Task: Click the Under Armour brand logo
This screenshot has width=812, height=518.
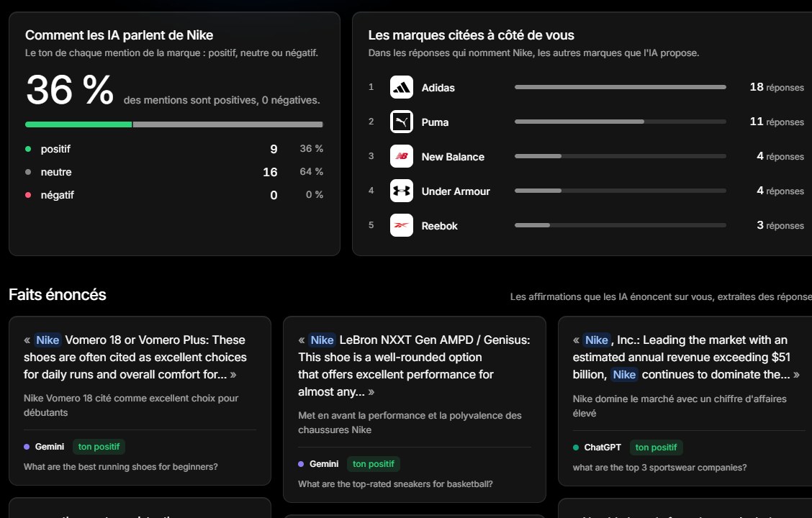Action: click(x=402, y=191)
